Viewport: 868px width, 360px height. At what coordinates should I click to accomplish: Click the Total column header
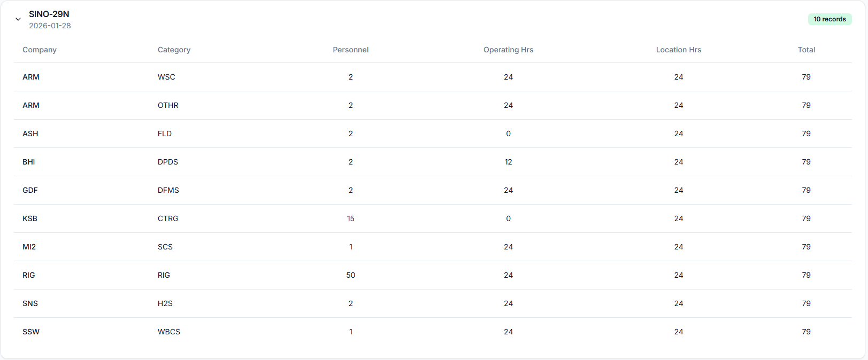806,50
